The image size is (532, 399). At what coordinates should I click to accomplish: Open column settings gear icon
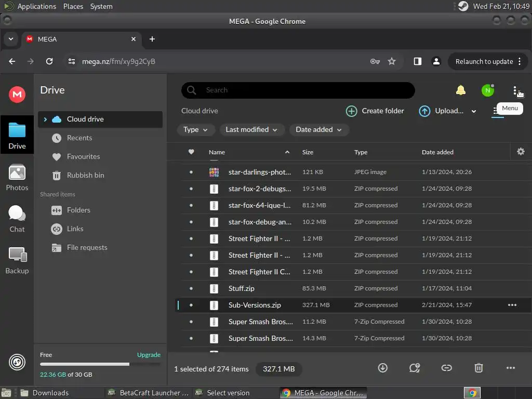click(521, 152)
